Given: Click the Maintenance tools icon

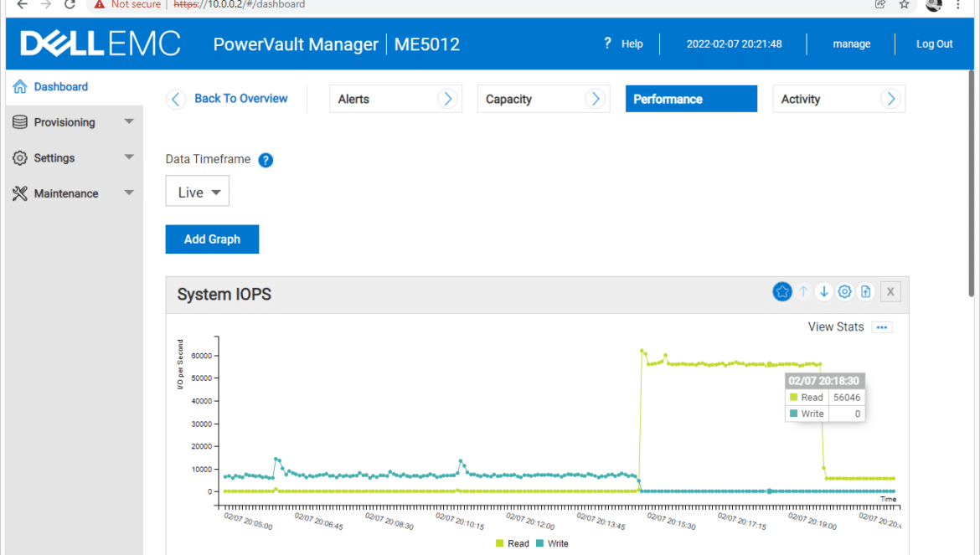Looking at the screenshot, I should click(x=20, y=193).
